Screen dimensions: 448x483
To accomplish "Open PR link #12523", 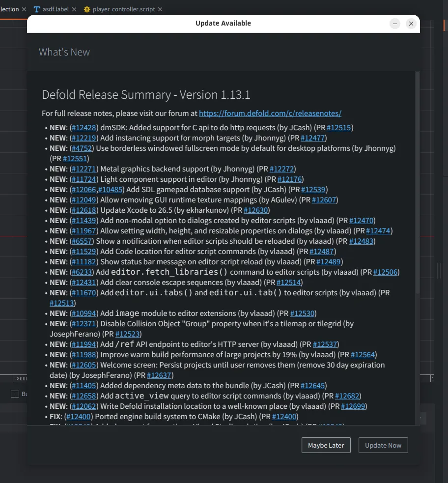I will tap(127, 334).
